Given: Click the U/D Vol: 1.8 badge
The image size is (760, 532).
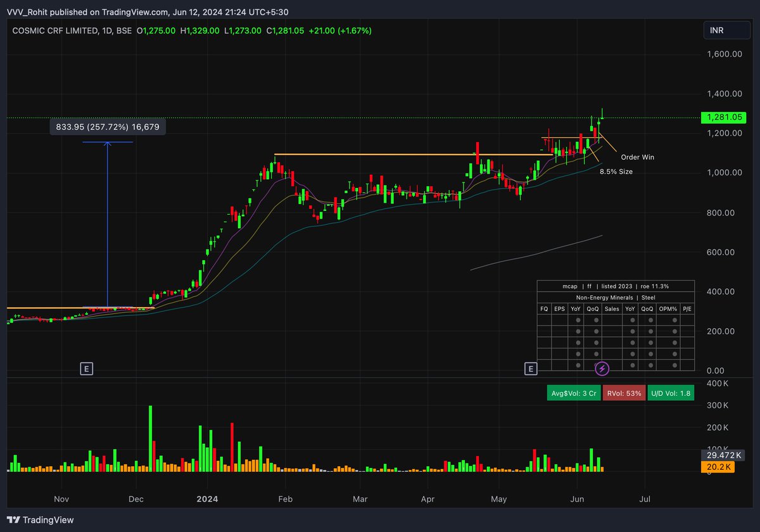Looking at the screenshot, I should (x=671, y=393).
